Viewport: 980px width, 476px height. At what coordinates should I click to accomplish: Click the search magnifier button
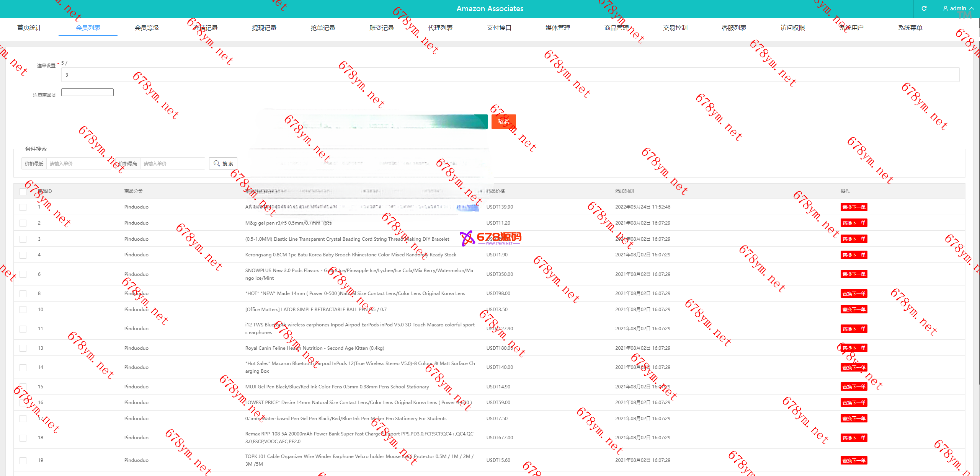click(x=223, y=163)
